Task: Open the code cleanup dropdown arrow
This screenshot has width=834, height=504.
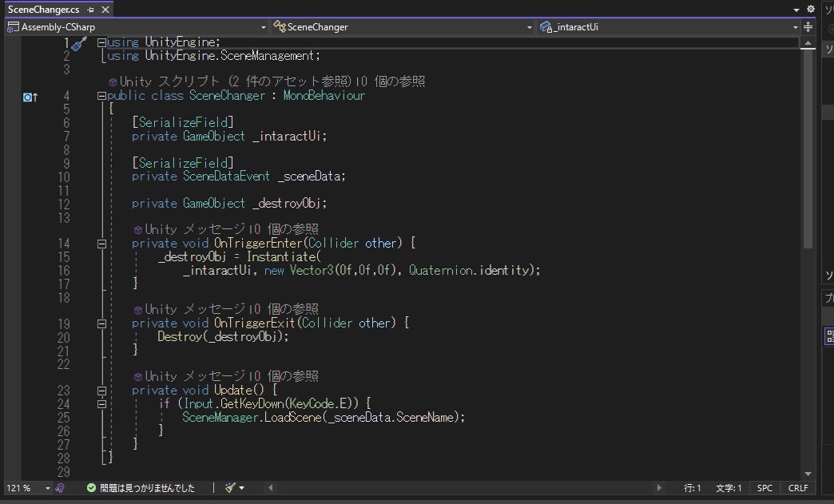Action: point(241,488)
